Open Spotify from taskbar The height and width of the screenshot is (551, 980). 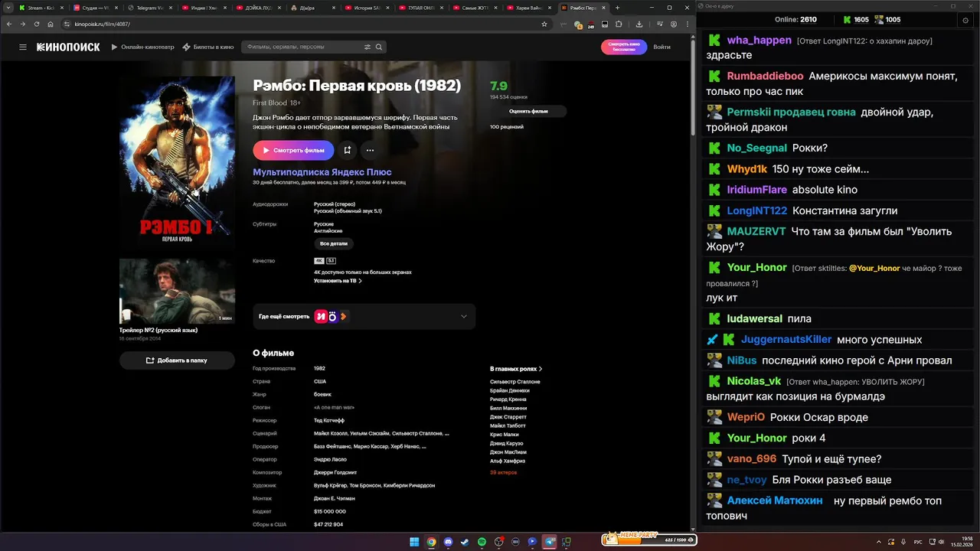(x=482, y=542)
